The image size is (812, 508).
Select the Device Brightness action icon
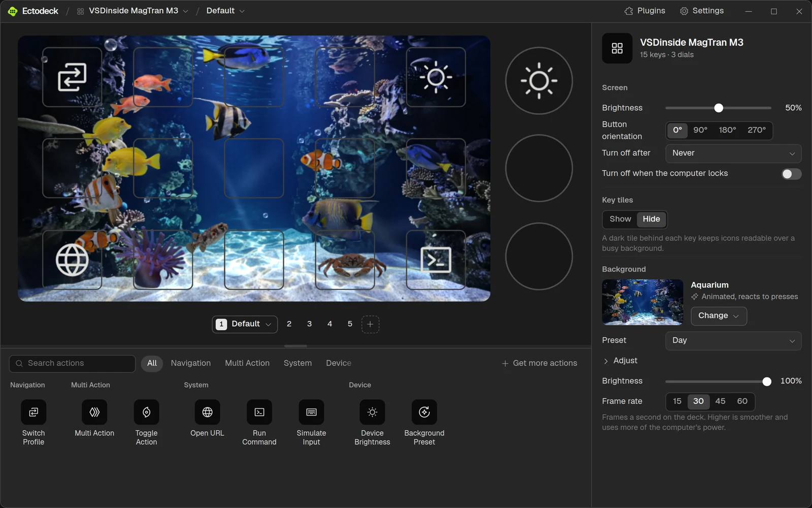point(373,412)
